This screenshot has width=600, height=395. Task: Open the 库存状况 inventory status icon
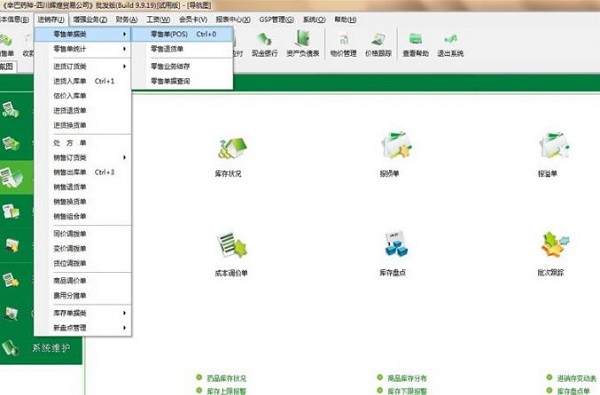coord(232,149)
